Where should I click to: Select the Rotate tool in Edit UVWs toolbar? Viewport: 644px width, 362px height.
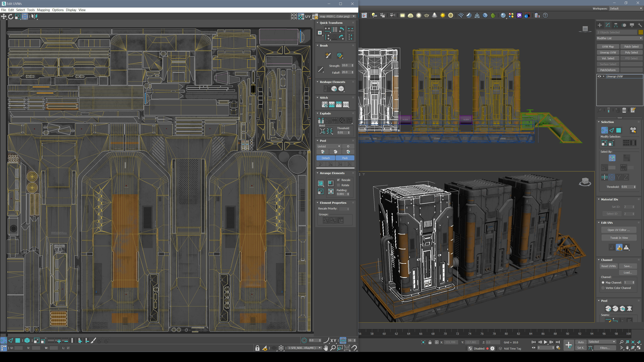pyautogui.click(x=11, y=16)
